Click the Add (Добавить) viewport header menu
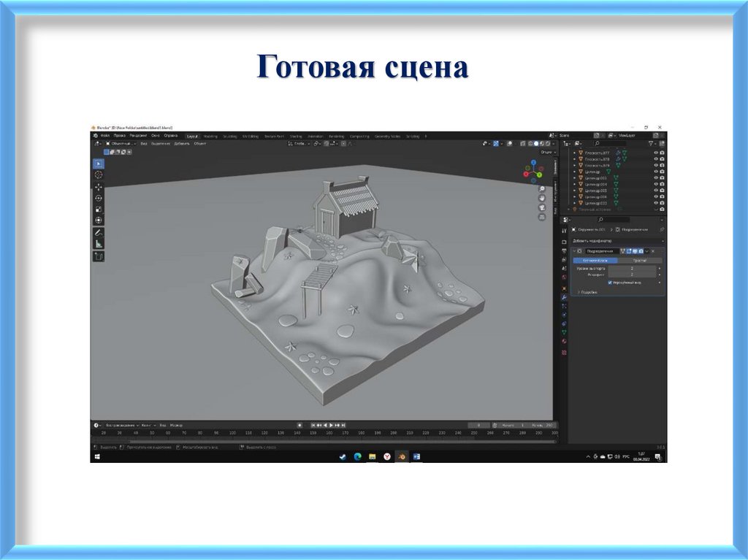This screenshot has height=560, width=748. point(181,144)
